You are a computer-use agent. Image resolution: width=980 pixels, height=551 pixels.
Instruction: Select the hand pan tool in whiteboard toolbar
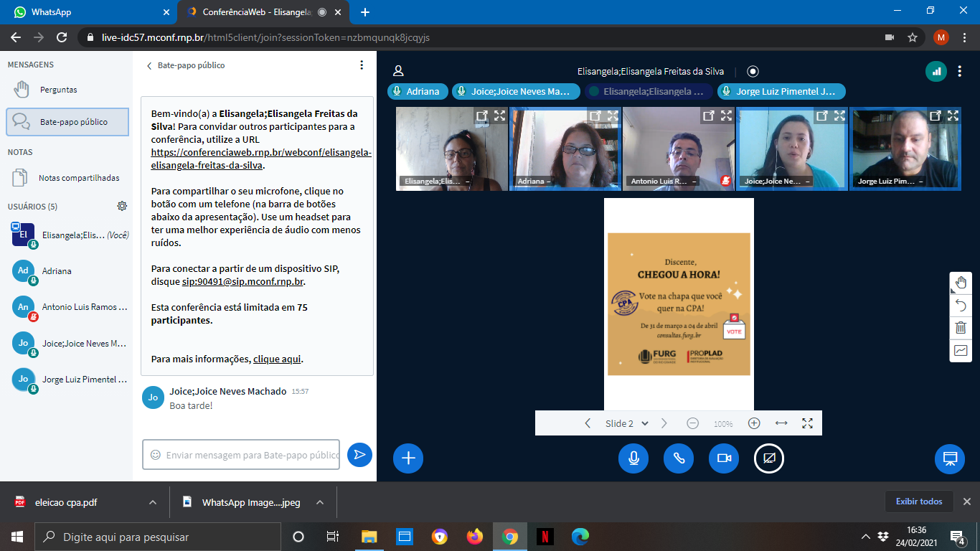tap(961, 283)
